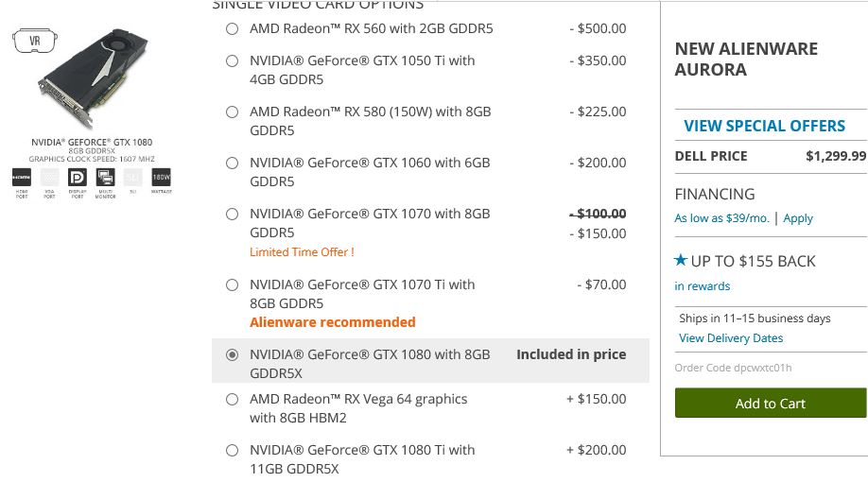Click the DisplayPort icon
The image size is (868, 482).
pos(77,178)
